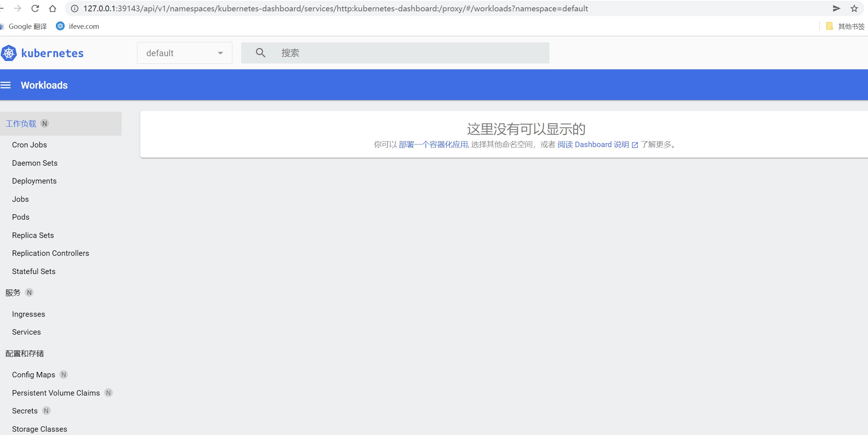Open the ifeve.com bookmark
The width and height of the screenshot is (868, 435).
click(78, 26)
